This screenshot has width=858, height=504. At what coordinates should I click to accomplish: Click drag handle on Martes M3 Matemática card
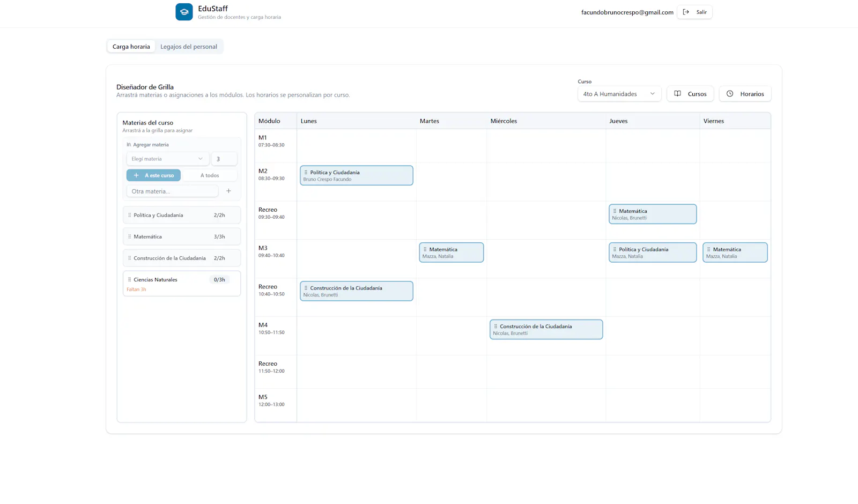tap(425, 249)
